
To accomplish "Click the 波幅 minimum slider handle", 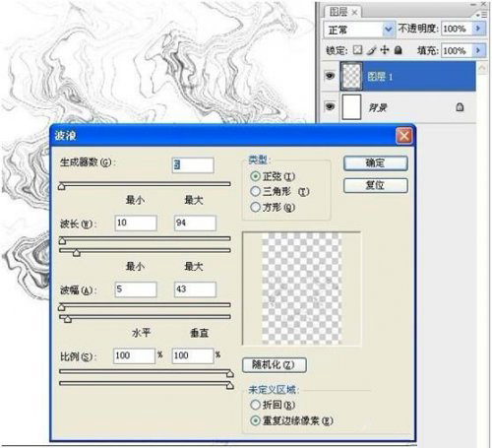I will [x=61, y=307].
